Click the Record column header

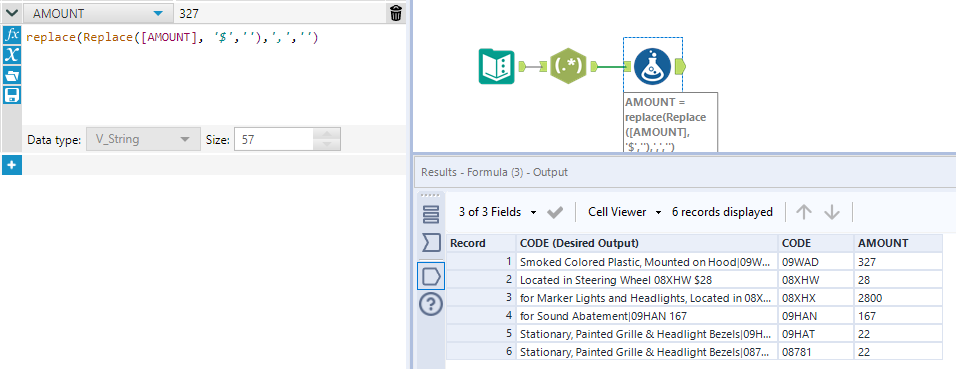[x=481, y=243]
